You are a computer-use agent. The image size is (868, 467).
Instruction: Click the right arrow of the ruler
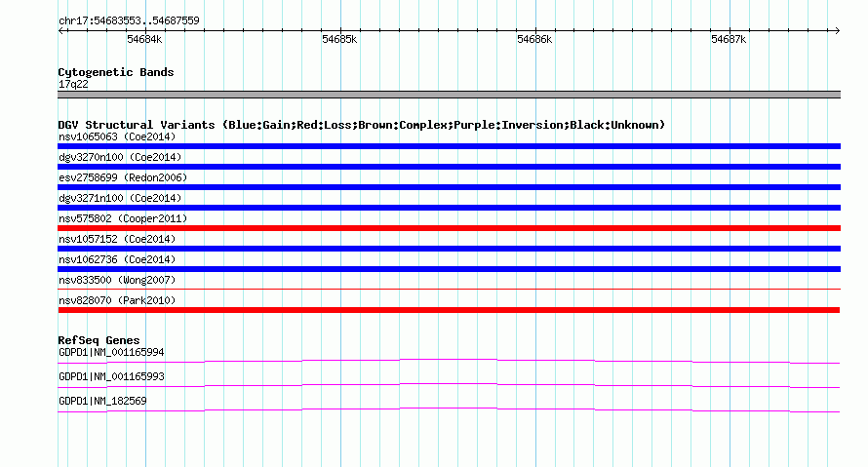[x=837, y=31]
